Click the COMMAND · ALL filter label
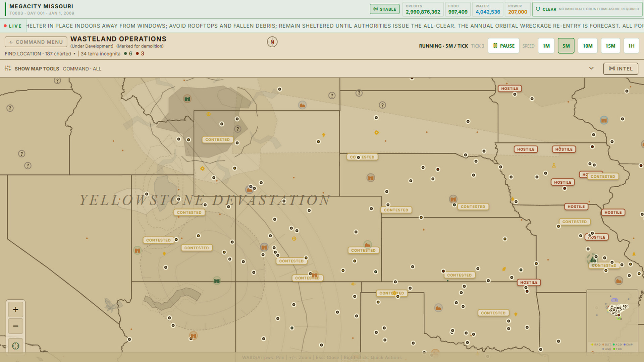Viewport: 644px width, 362px height. point(82,69)
